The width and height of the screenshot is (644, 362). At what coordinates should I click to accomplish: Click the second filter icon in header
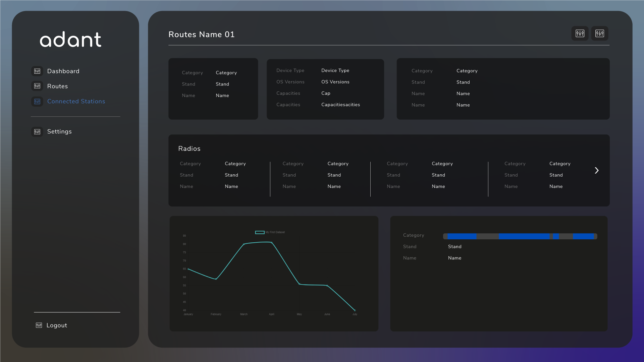[x=600, y=34]
